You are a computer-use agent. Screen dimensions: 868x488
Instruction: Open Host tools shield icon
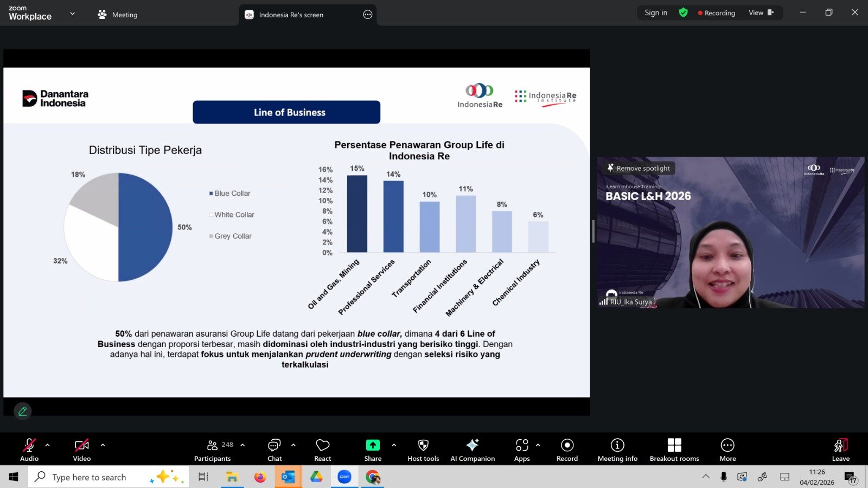click(423, 450)
